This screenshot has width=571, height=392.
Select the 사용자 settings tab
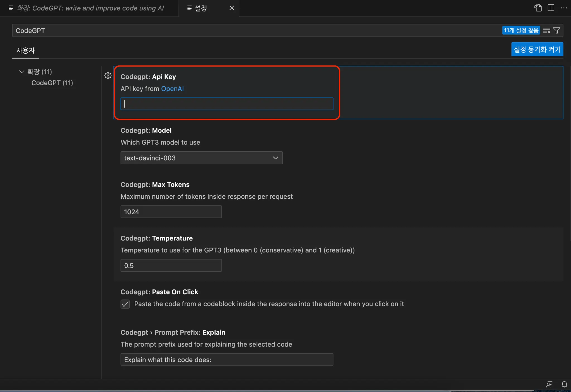(x=25, y=50)
